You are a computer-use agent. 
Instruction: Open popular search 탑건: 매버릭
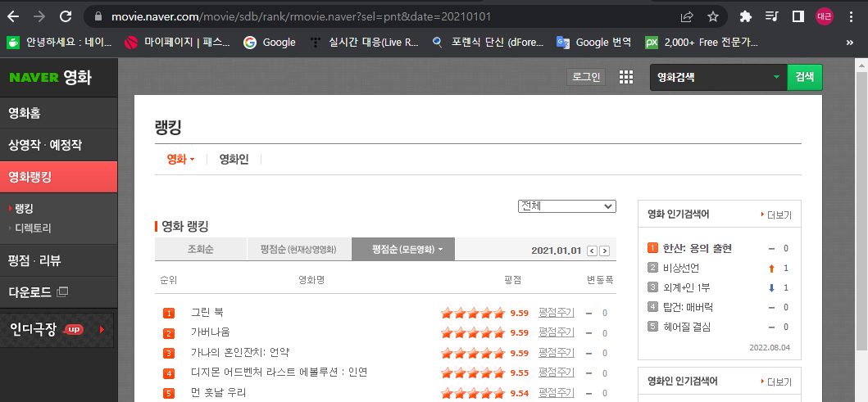point(690,308)
